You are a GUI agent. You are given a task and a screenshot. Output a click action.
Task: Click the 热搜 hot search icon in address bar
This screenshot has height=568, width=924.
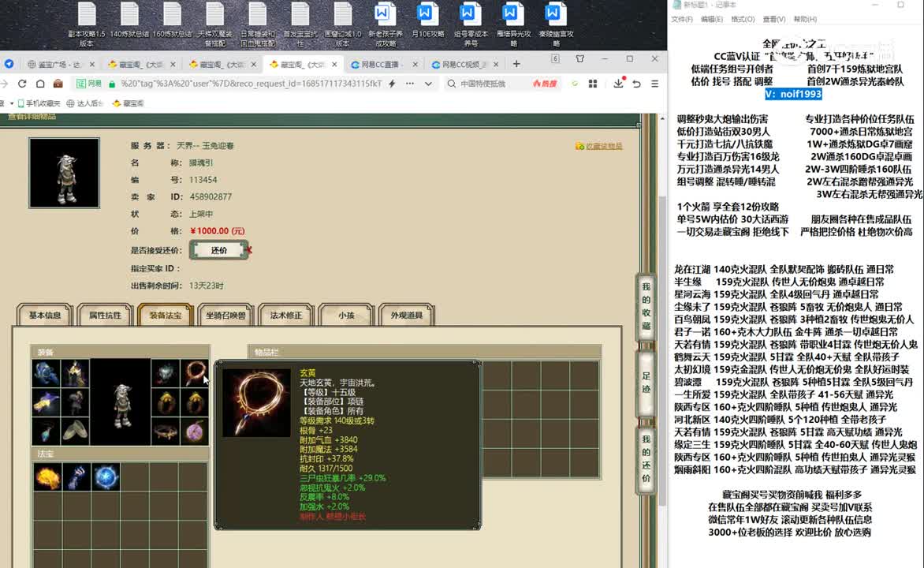tap(544, 84)
